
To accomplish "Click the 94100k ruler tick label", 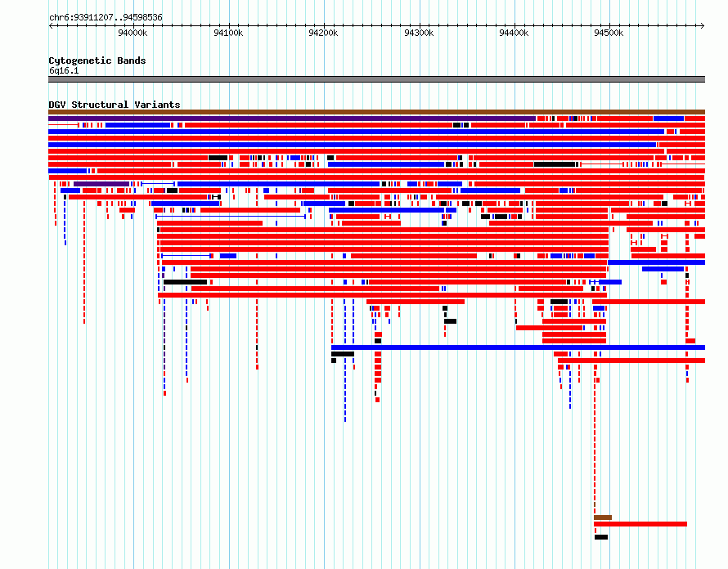I will (x=228, y=33).
